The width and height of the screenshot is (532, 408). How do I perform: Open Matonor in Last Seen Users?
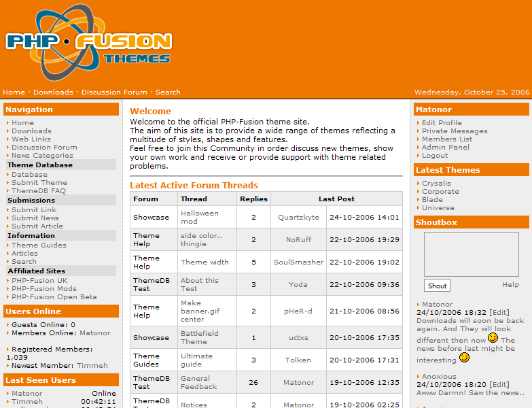(27, 394)
